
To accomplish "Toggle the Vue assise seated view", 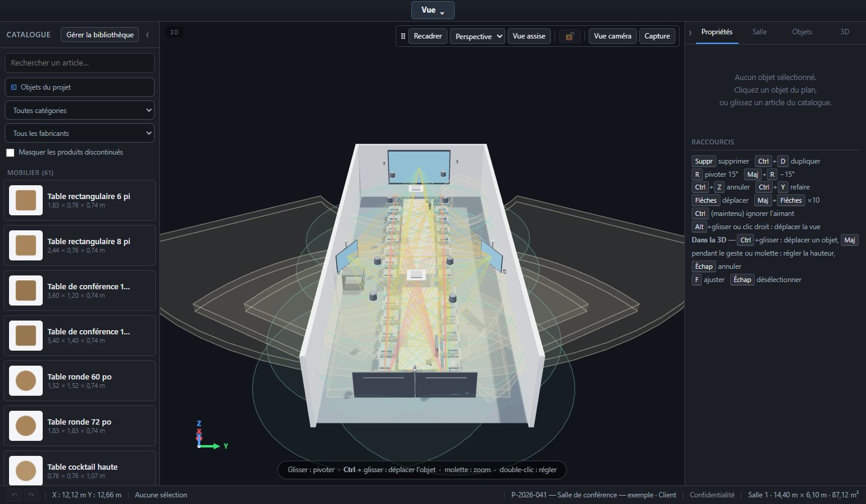I will 529,36.
